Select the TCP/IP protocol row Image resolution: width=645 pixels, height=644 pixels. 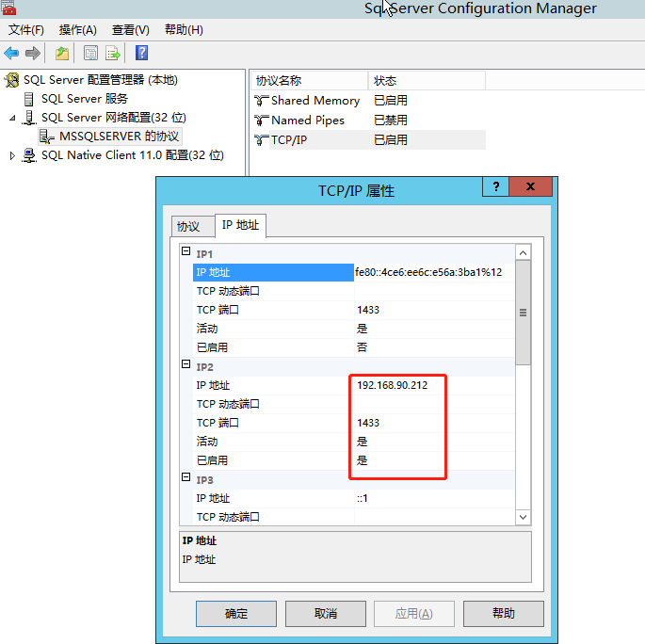click(369, 140)
